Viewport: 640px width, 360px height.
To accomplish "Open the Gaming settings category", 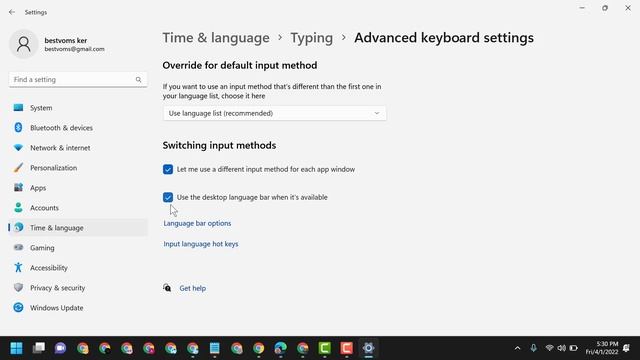I will 78,248.
